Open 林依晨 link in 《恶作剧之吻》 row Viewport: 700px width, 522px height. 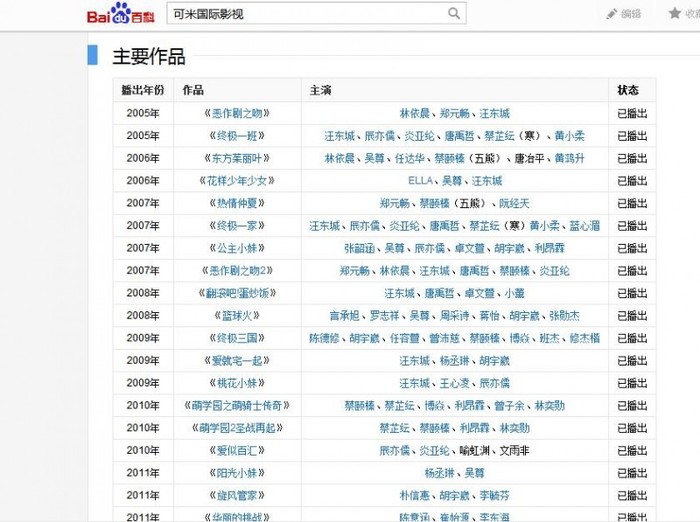pos(414,113)
